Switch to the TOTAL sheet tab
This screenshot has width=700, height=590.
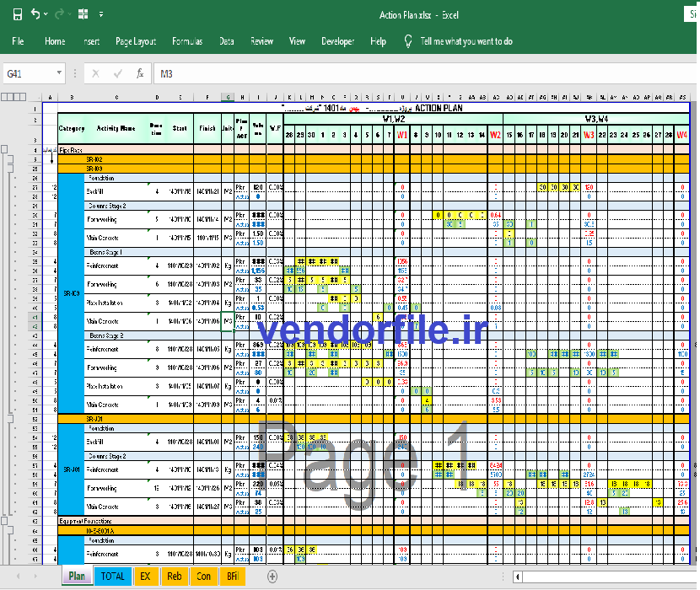(112, 577)
